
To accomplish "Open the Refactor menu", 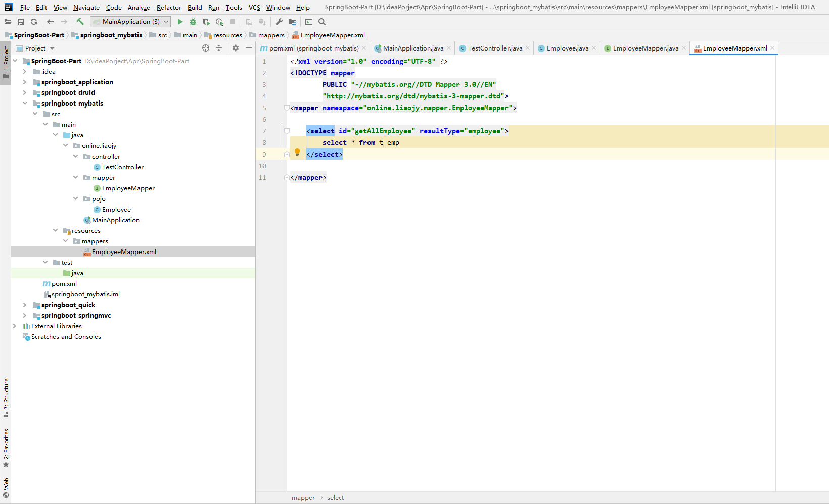I will tap(169, 8).
